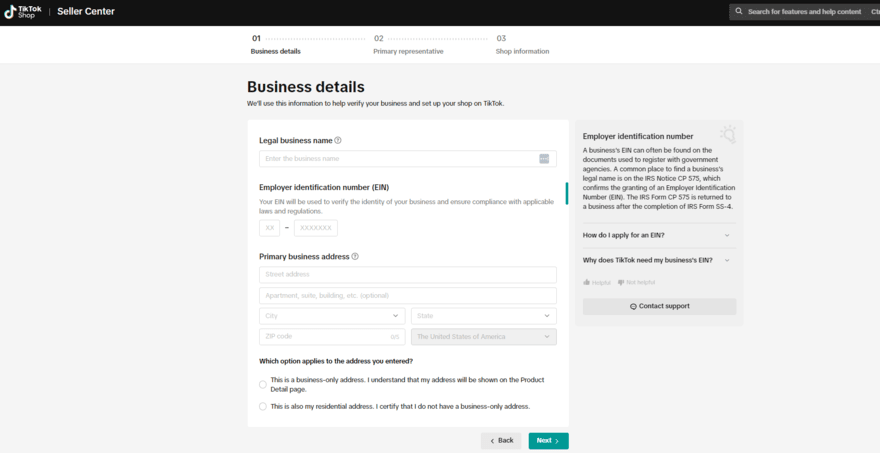
Task: Click the EIN seven-digit field
Action: point(316,228)
